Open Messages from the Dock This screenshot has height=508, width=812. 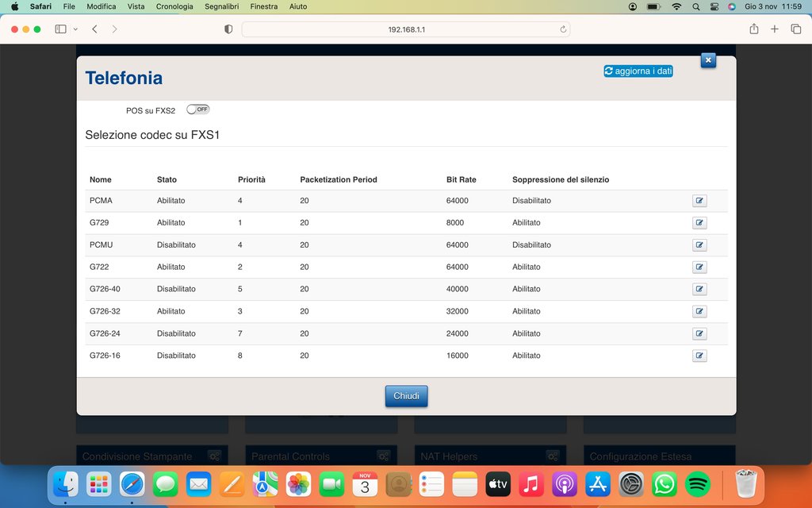(x=165, y=485)
